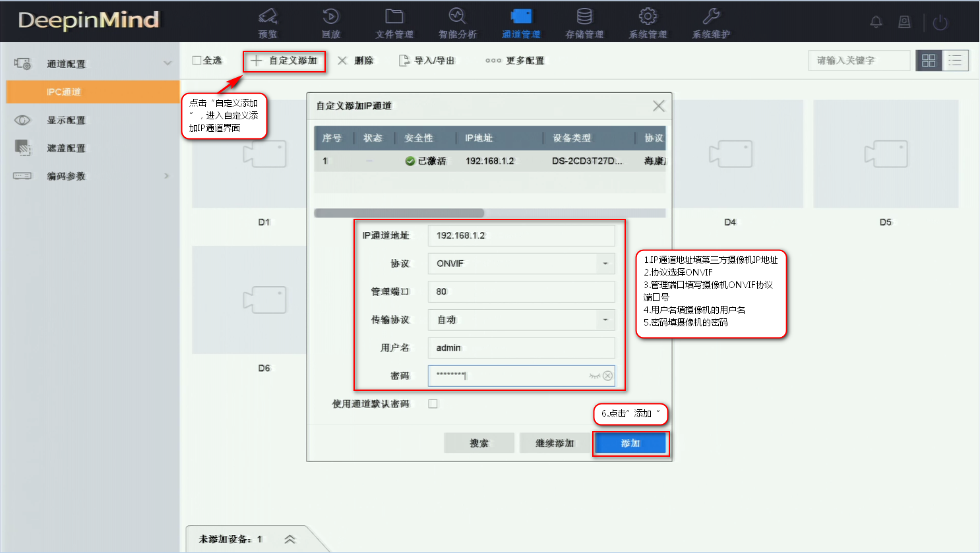The width and height of the screenshot is (980, 553).
Task: Open the 回放 (Playback) module
Action: pyautogui.click(x=330, y=22)
